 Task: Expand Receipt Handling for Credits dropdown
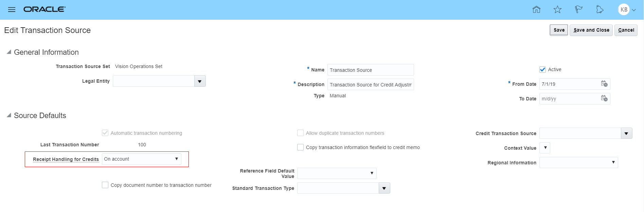click(x=176, y=159)
